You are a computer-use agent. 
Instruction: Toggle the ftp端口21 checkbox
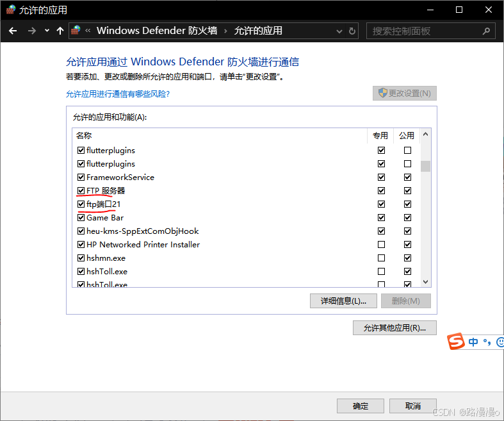(x=81, y=204)
